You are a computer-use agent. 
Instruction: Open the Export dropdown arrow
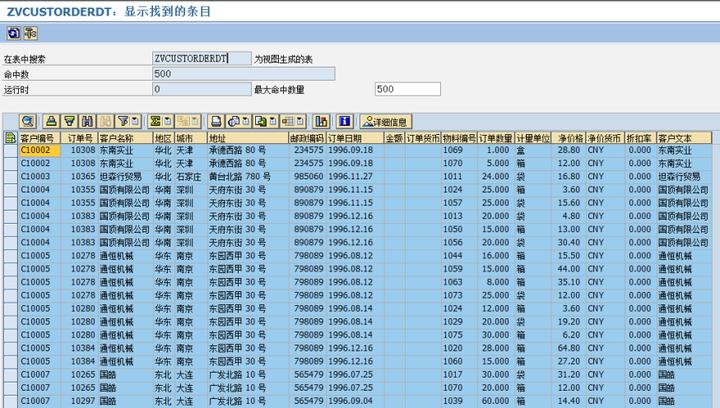273,121
